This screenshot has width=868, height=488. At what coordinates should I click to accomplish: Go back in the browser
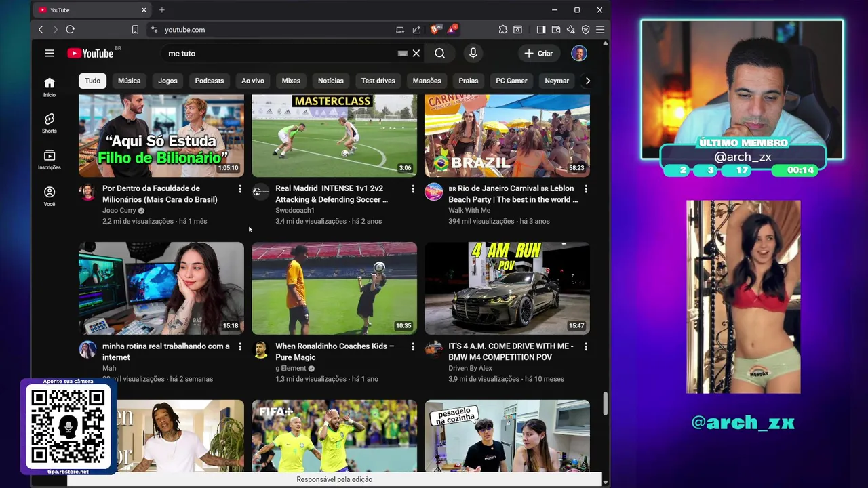coord(41,29)
